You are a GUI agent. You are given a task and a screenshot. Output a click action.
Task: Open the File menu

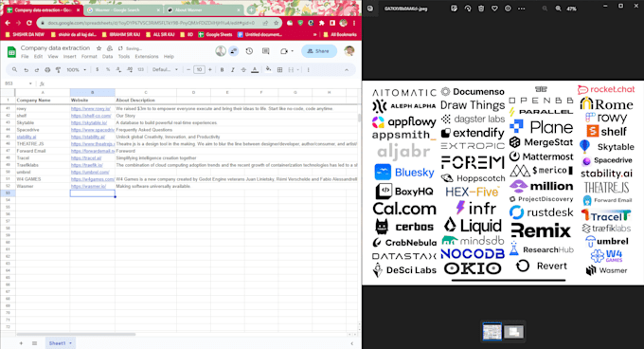(25, 56)
